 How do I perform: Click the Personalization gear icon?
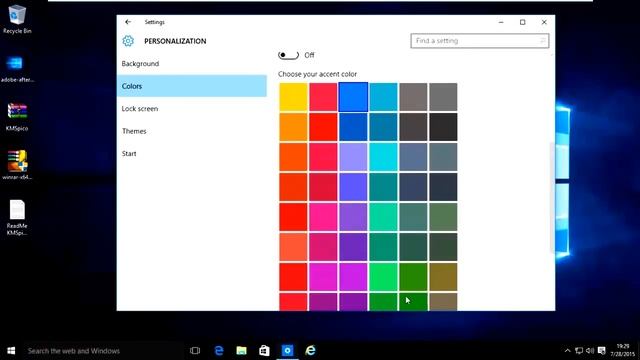point(128,41)
